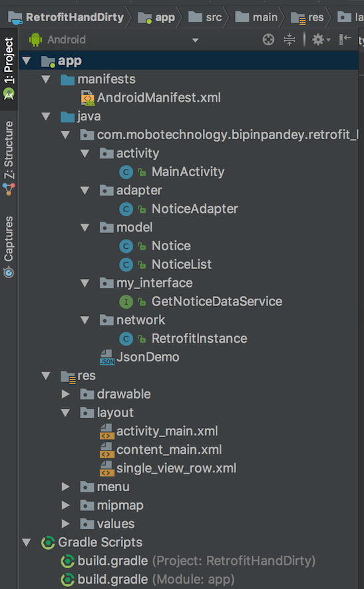Image resolution: width=364 pixels, height=589 pixels.
Task: Click the green Android robot icon
Action: (x=35, y=39)
